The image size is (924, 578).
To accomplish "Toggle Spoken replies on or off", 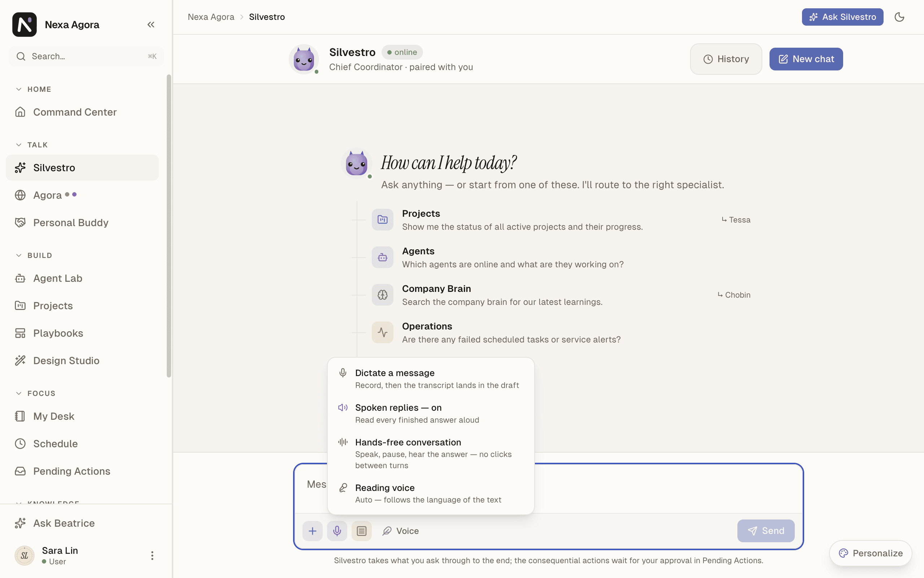I will 431,413.
